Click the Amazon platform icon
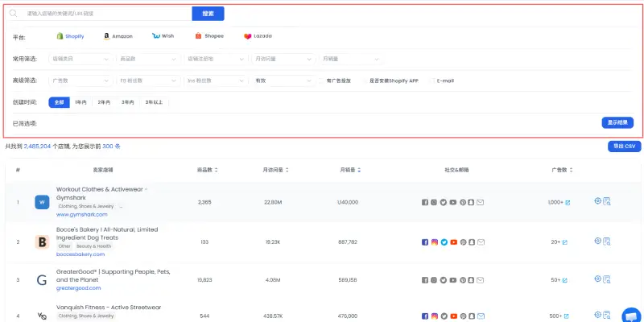This screenshot has width=644, height=322. (107, 36)
